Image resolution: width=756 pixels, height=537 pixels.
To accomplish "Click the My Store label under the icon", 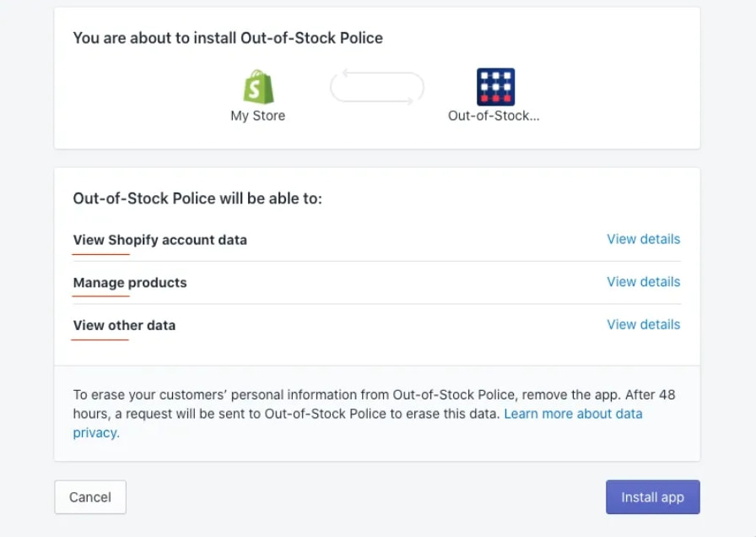I will (x=257, y=116).
